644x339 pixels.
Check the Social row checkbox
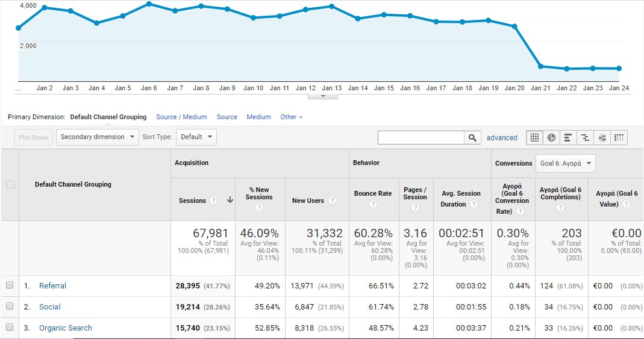[x=10, y=306]
